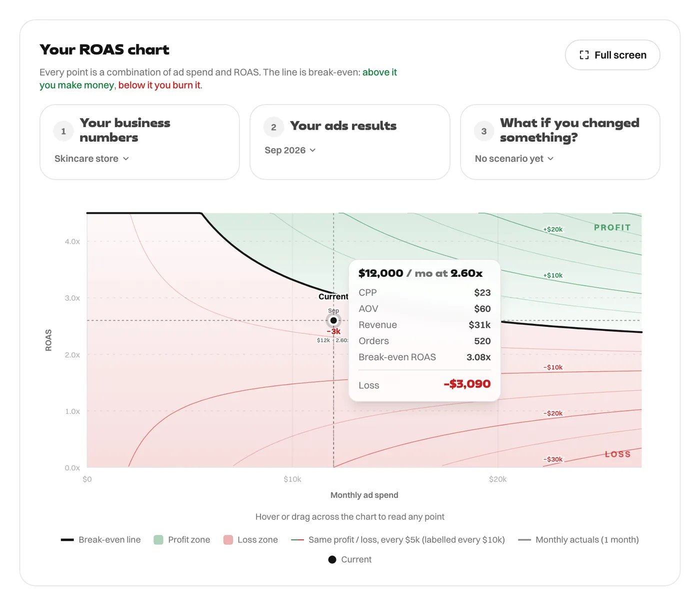700x606 pixels.
Task: Open the Your ads results card
Action: click(x=350, y=142)
